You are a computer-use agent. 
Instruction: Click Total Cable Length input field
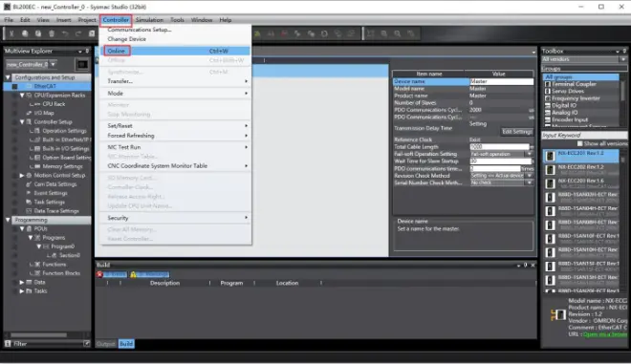[499, 147]
